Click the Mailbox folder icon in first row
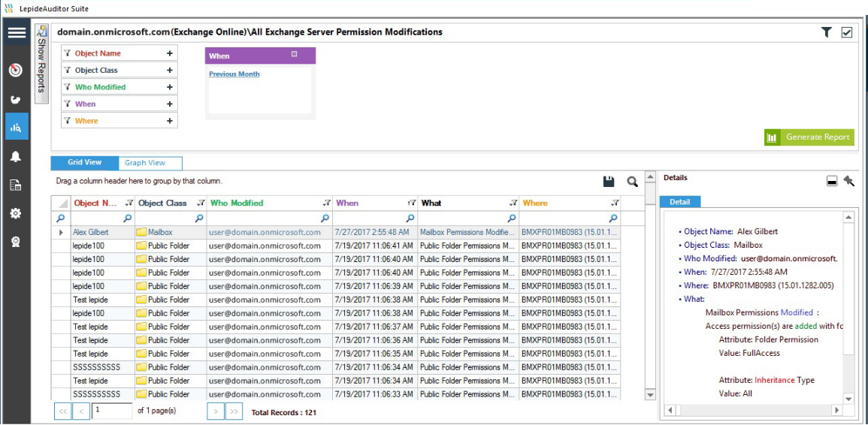This screenshot has height=425, width=868. pos(141,233)
